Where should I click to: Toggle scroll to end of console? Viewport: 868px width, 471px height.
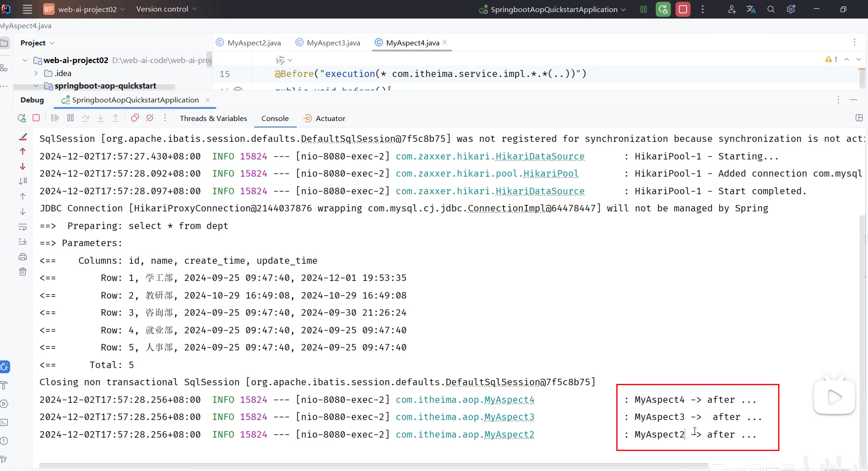23,242
